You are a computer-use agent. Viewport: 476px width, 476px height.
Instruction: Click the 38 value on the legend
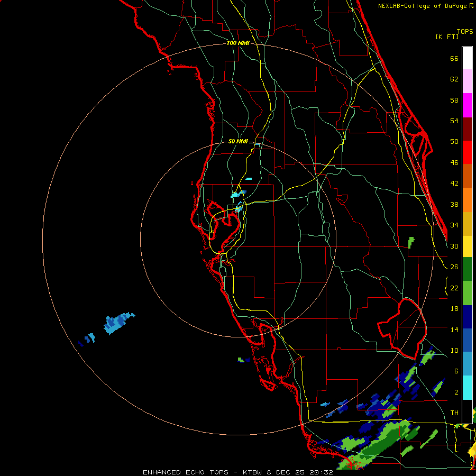point(454,205)
